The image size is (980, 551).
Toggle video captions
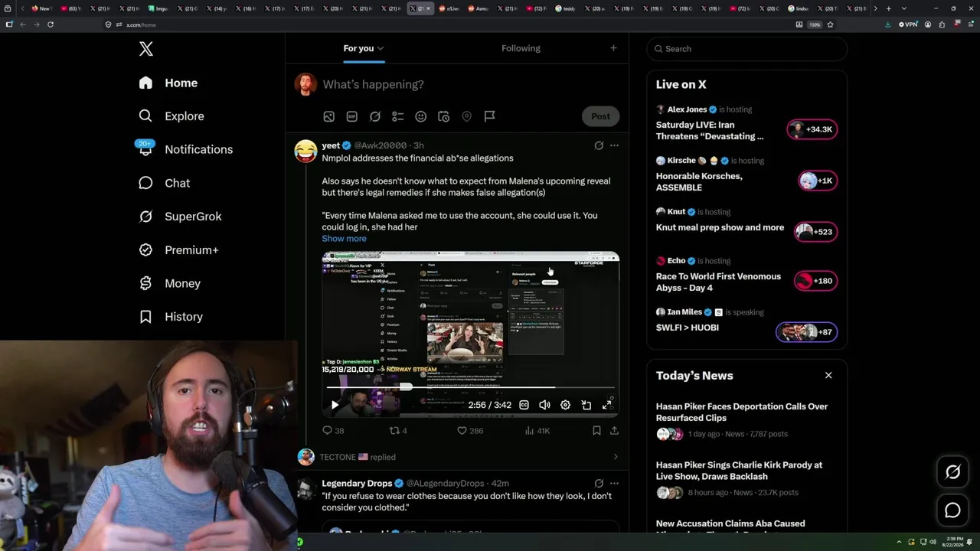click(x=524, y=405)
